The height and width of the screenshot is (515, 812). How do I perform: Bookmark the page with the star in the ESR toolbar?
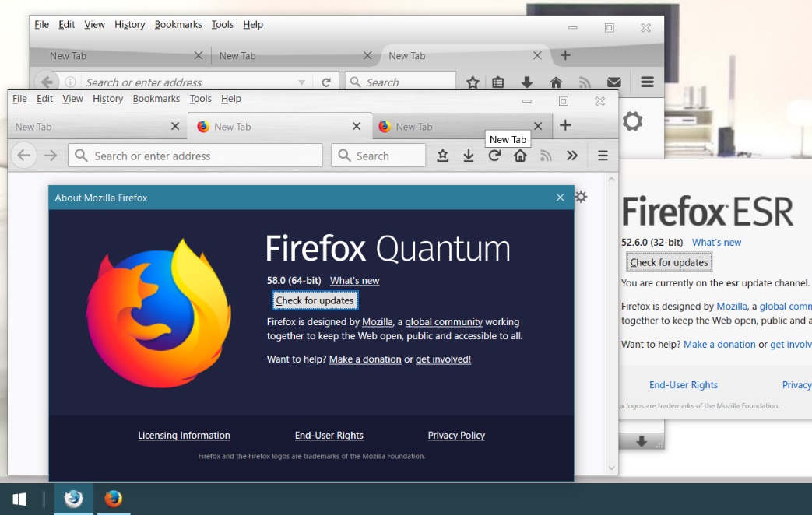pos(473,82)
